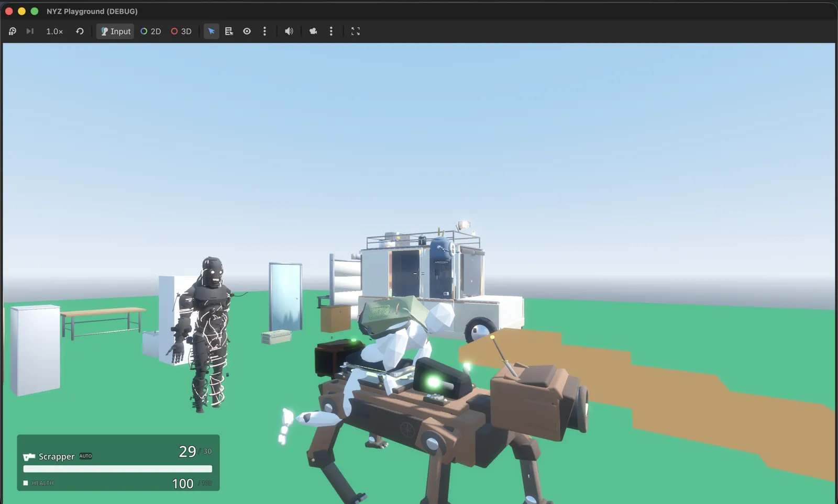Toggle selection visibility eye icon
This screenshot has height=504, width=838.
click(x=247, y=31)
